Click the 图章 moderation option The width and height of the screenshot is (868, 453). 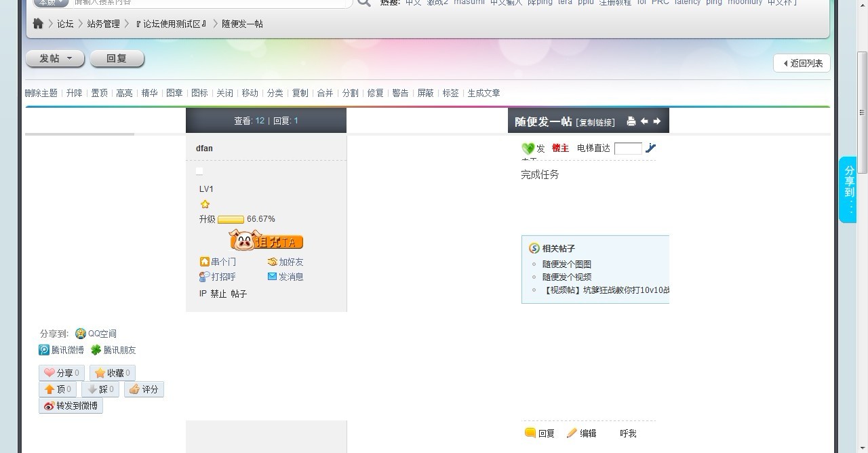coord(174,93)
